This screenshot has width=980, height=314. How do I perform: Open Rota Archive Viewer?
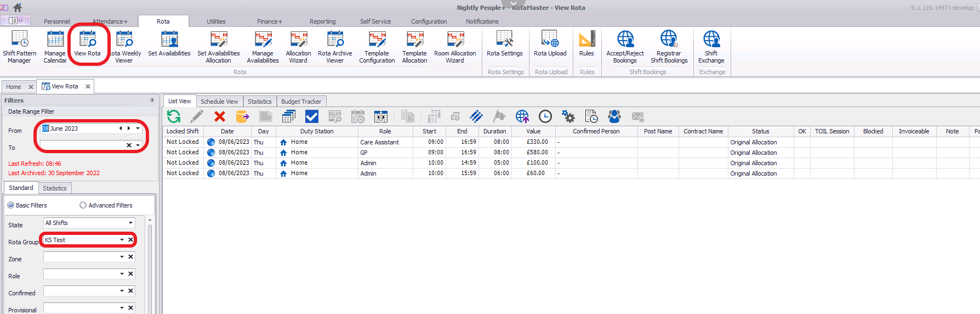(335, 47)
